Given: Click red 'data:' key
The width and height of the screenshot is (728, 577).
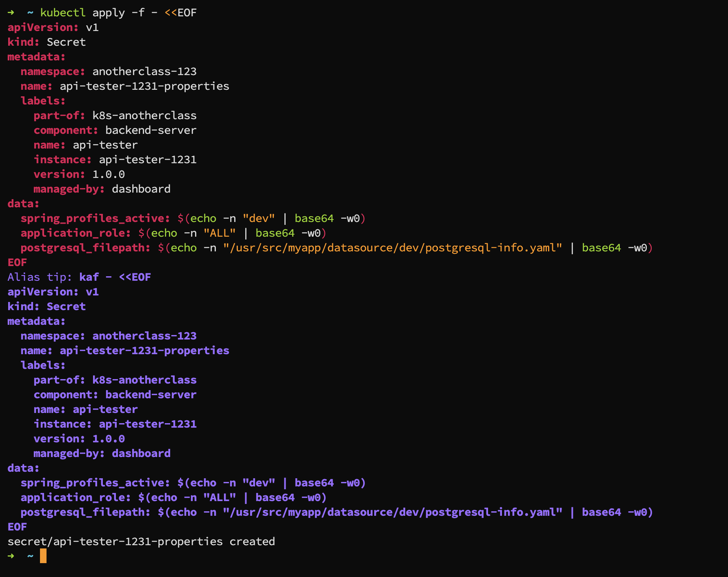Looking at the screenshot, I should [x=24, y=204].
